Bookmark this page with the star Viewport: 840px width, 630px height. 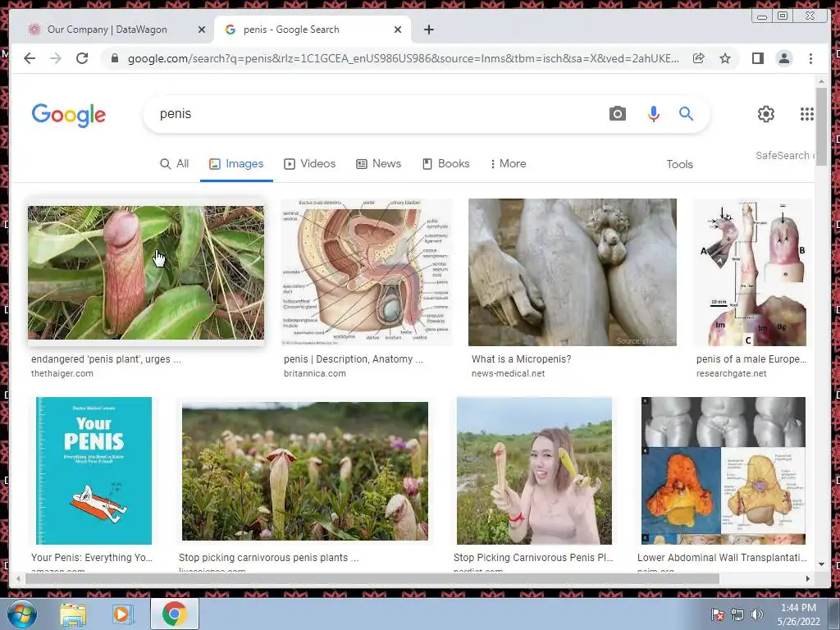click(x=725, y=58)
